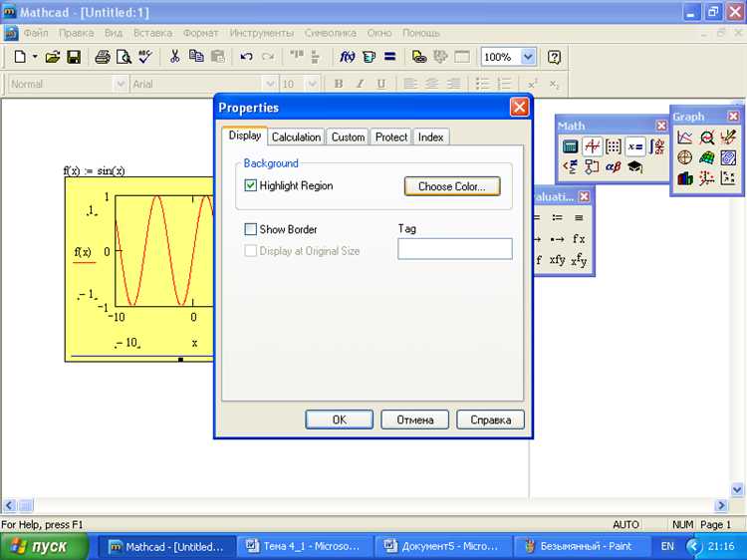Image resolution: width=747 pixels, height=560 pixels.
Task: Uncheck the Highlight Region checkbox
Action: [x=251, y=185]
